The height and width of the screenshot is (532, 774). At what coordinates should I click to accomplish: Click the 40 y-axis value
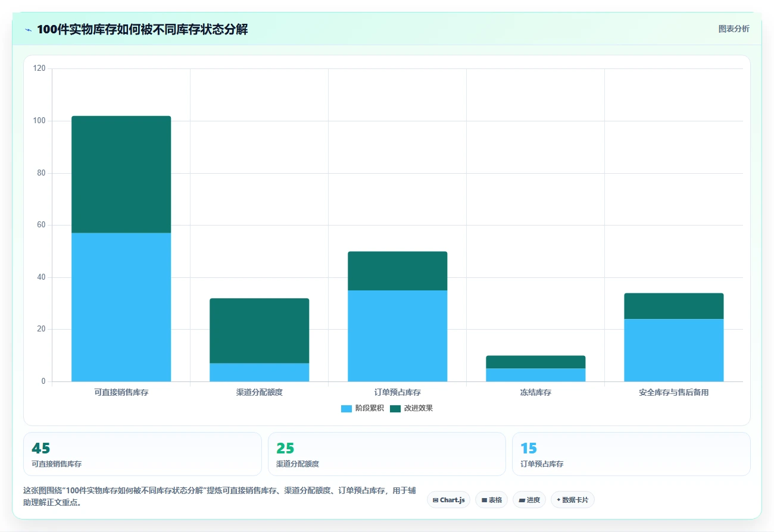pyautogui.click(x=41, y=277)
